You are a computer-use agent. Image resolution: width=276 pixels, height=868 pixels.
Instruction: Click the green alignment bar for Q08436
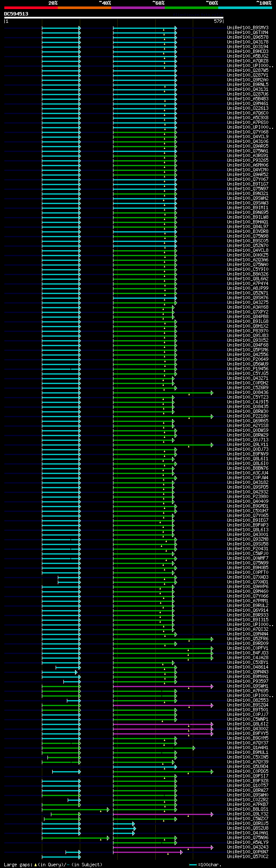pos(163,393)
